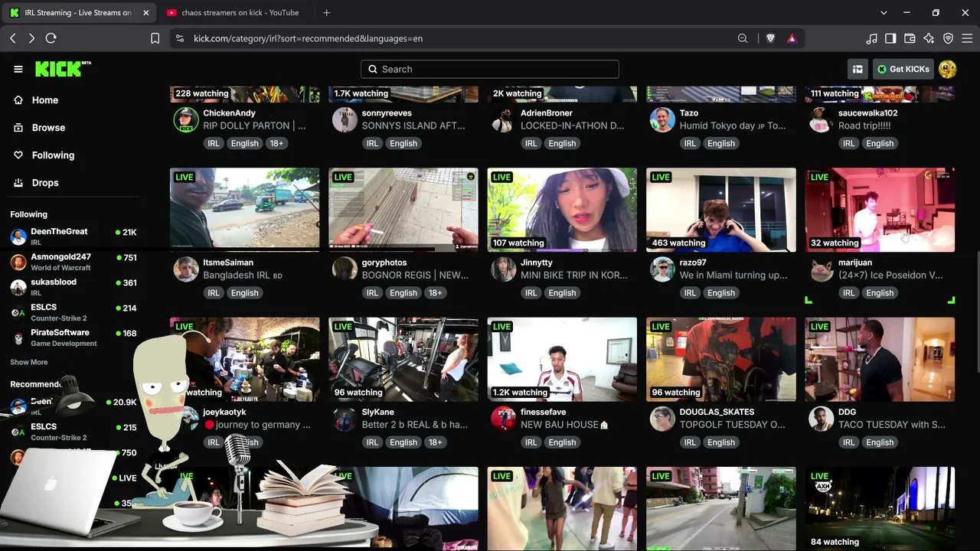Click AdrienBroner's channel avatar
This screenshot has width=980, height=551.
(503, 120)
